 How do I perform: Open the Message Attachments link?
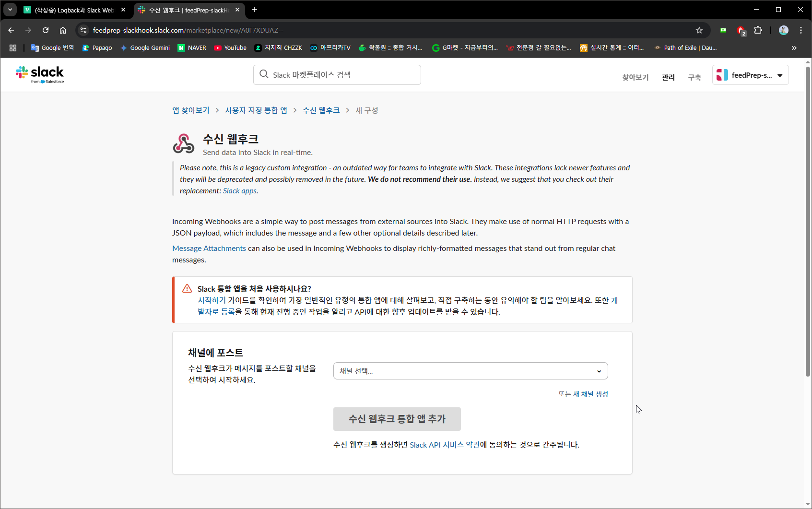pos(209,249)
